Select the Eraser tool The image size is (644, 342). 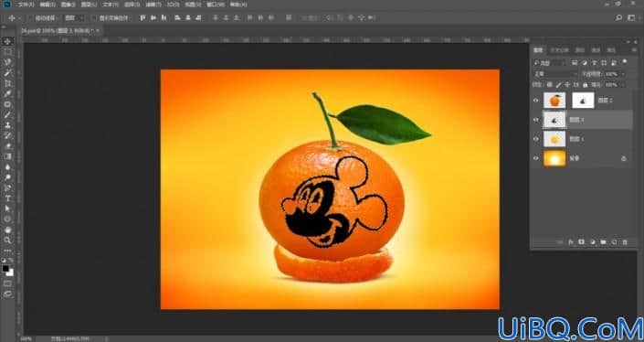[8, 146]
